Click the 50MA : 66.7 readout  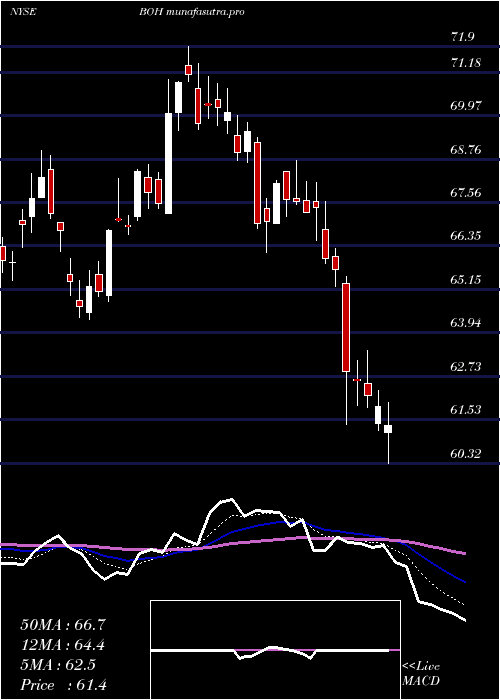[63, 625]
